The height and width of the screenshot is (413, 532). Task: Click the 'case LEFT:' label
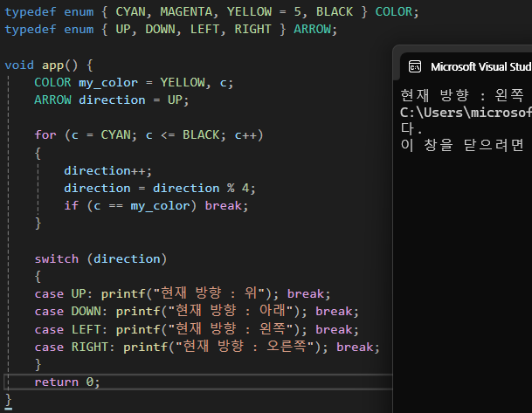[71, 329]
